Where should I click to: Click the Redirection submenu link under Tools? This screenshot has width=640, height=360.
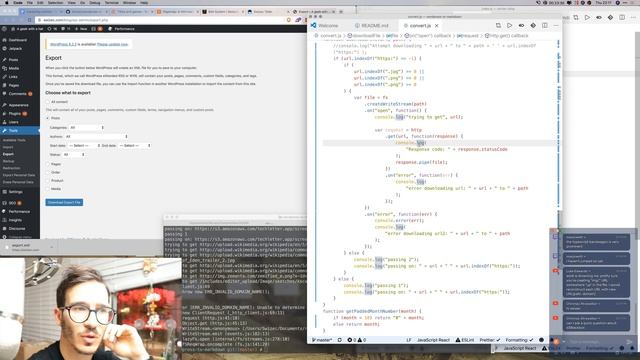tap(11, 168)
